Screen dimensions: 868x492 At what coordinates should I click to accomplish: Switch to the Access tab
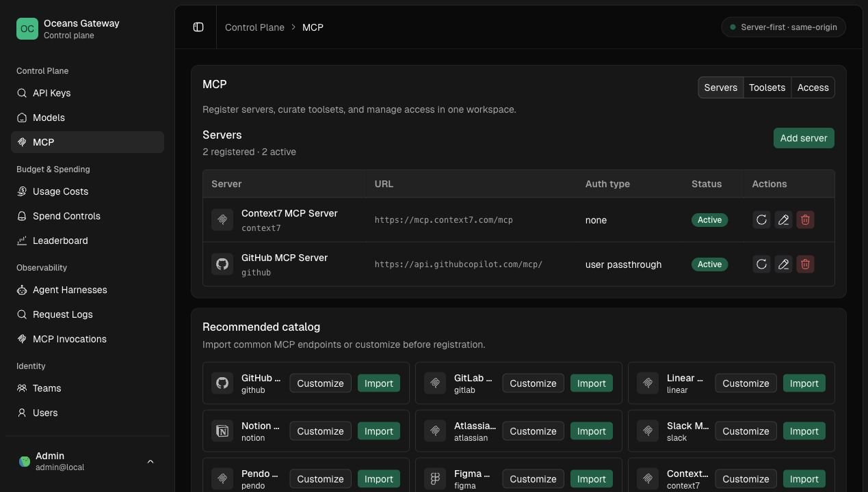813,87
